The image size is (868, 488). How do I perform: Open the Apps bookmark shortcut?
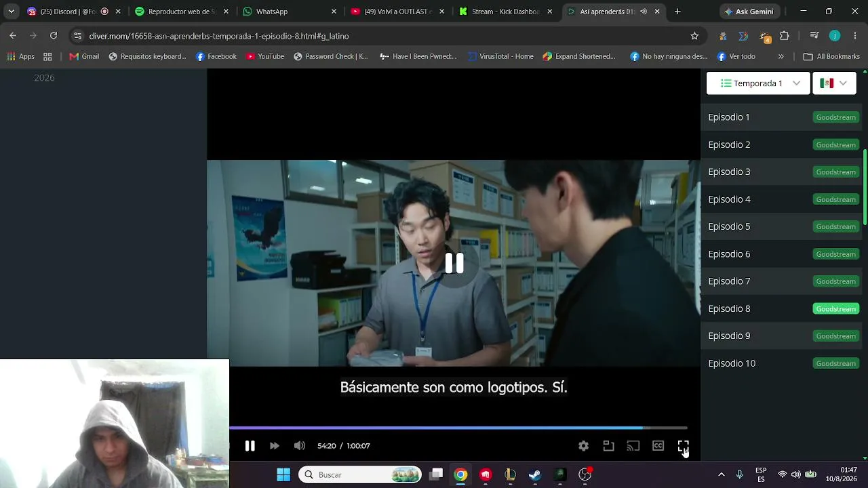(x=21, y=56)
